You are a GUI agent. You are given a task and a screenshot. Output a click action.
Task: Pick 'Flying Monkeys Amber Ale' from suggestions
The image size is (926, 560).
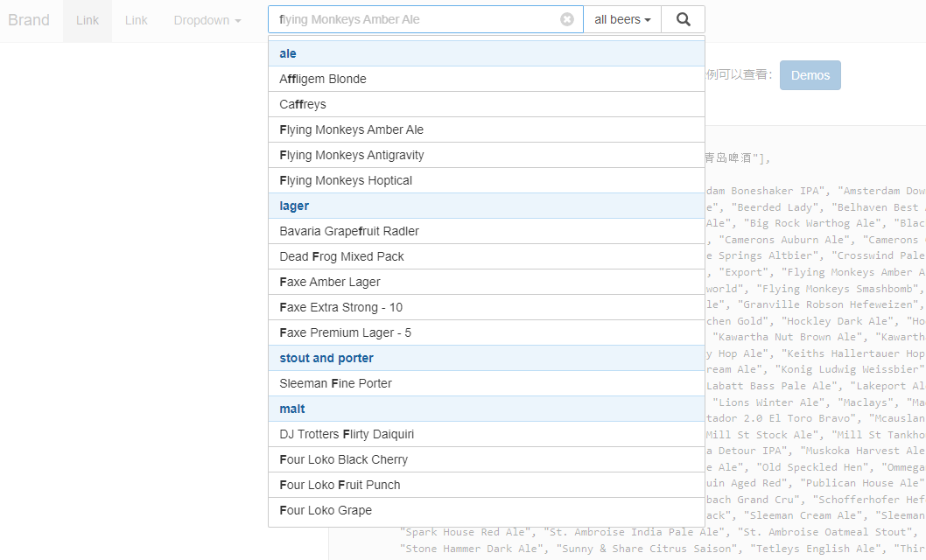click(487, 129)
